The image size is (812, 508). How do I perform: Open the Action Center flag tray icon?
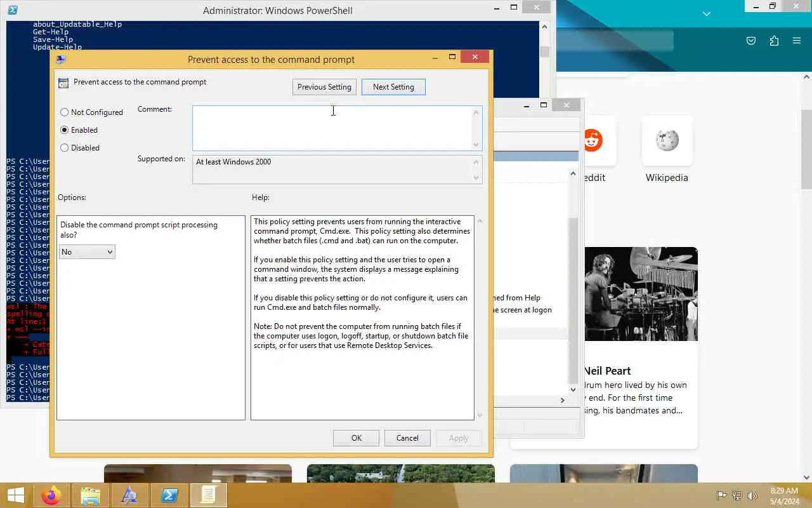tap(721, 496)
